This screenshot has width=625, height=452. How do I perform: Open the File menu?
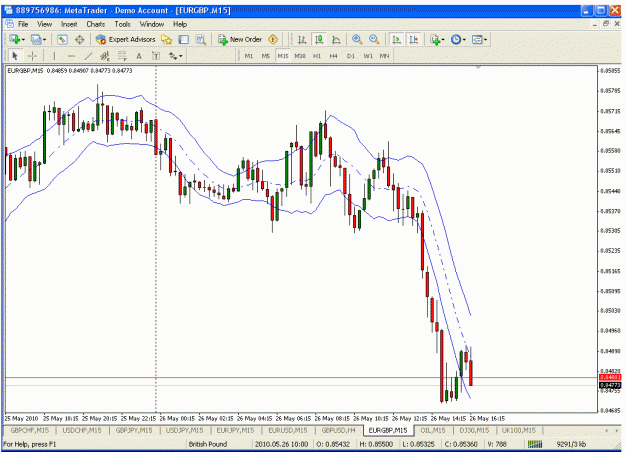coord(23,24)
